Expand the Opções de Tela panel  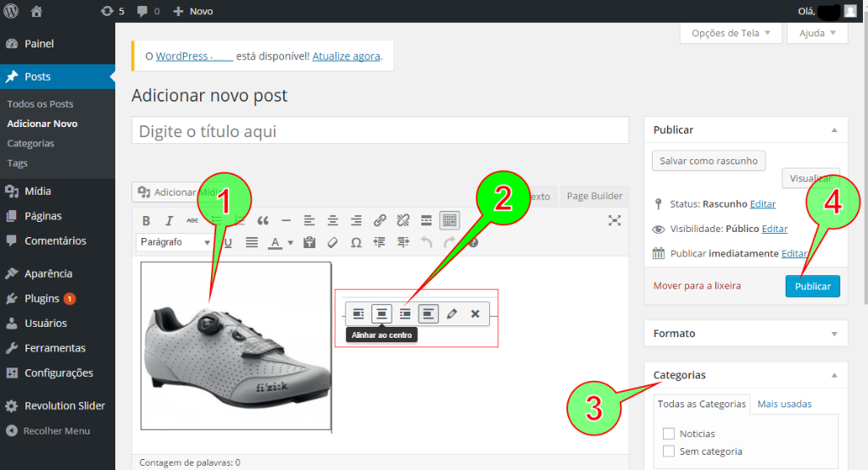point(731,33)
